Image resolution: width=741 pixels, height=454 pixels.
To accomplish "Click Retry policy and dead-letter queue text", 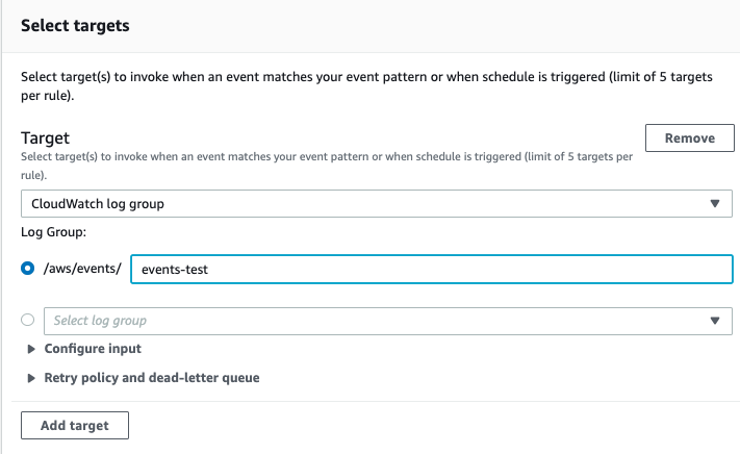I will (x=152, y=378).
